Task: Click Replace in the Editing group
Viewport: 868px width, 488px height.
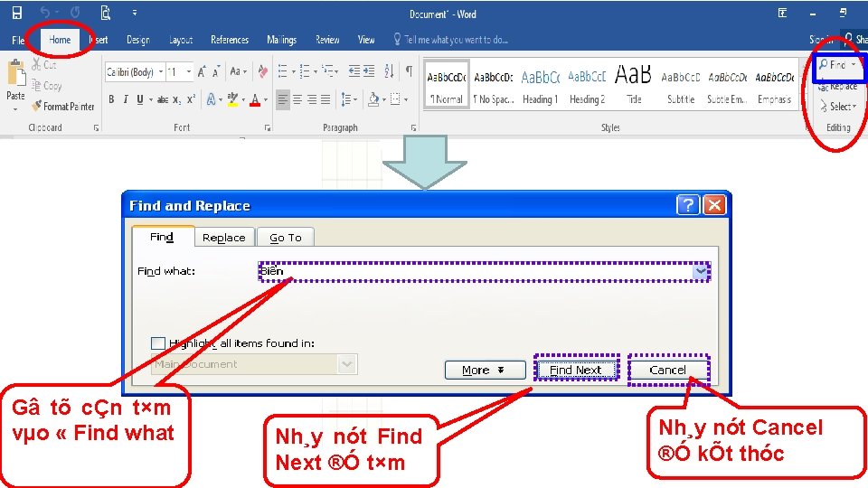Action: [837, 87]
